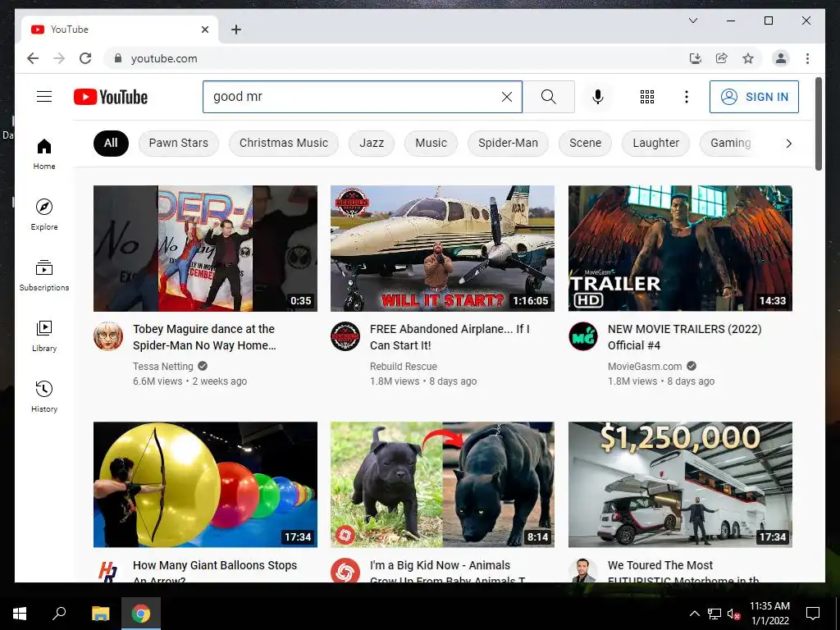Select the Pawn Stars chip
The image size is (840, 630).
click(178, 143)
